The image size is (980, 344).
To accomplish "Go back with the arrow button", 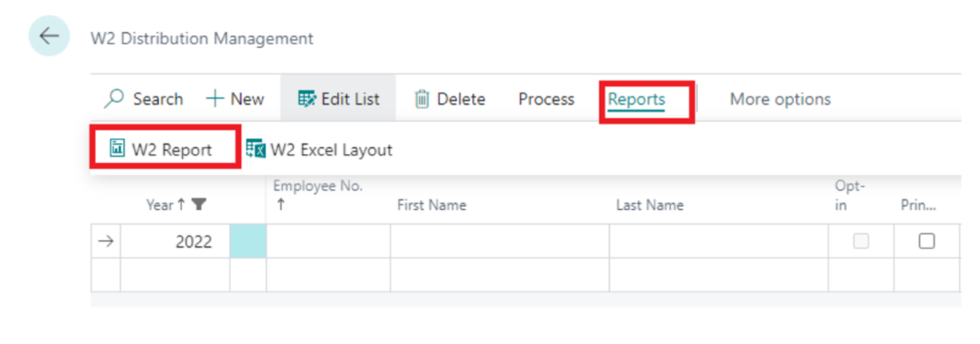I will (50, 37).
